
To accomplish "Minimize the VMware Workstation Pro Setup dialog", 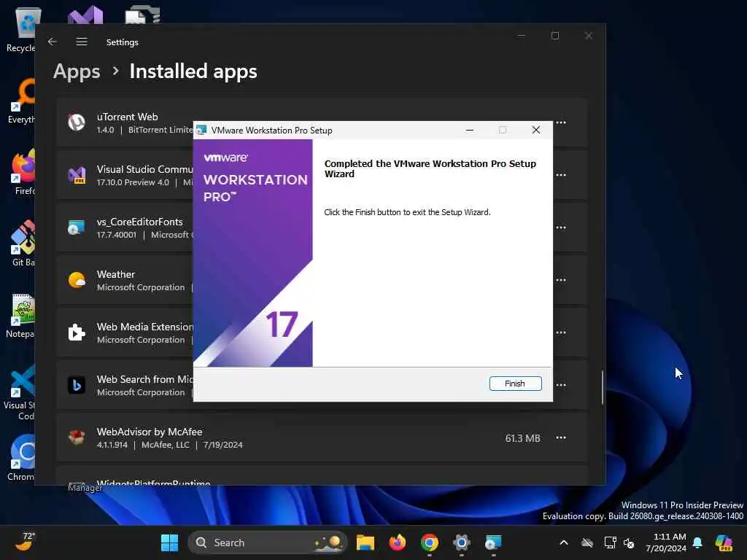I will pyautogui.click(x=469, y=130).
